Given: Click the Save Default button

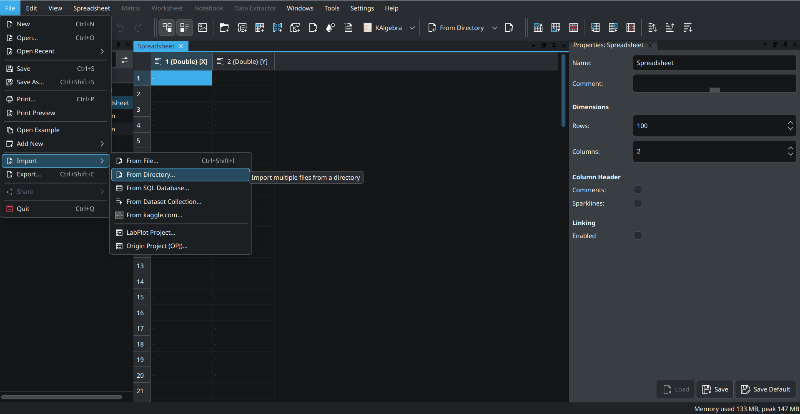Looking at the screenshot, I should pyautogui.click(x=765, y=389).
